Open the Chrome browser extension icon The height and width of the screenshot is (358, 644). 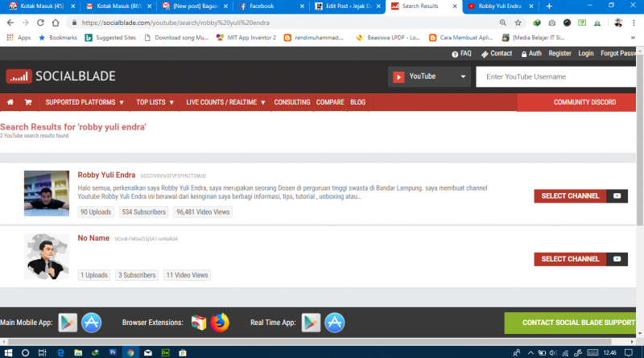(199, 323)
